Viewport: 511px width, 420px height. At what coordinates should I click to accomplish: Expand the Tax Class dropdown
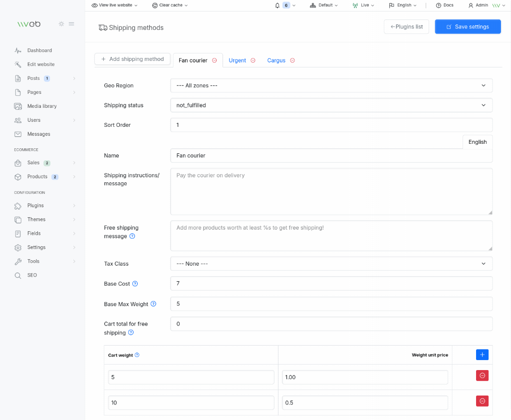click(x=331, y=264)
